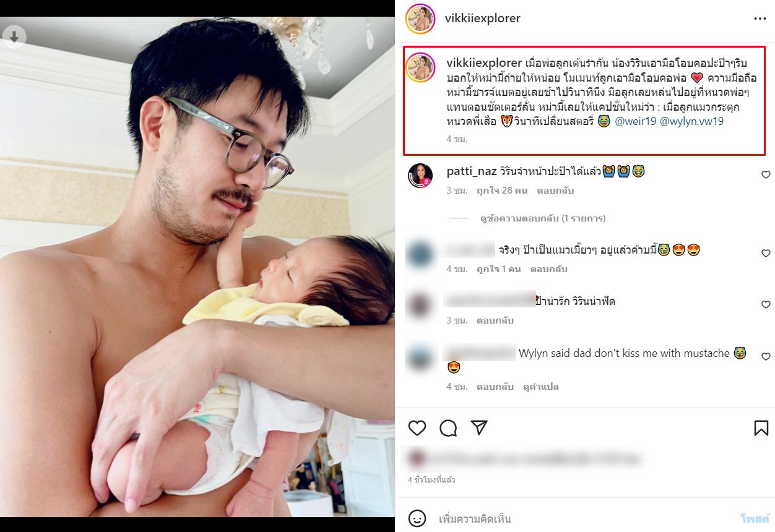Click the โพสต์ submit button
The height and width of the screenshot is (532, 775).
coord(755,518)
